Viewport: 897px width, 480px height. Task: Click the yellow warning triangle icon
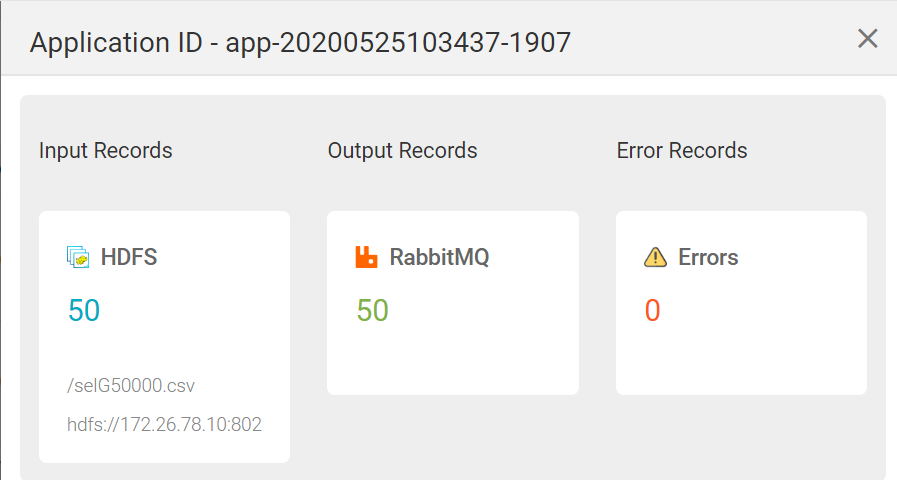tap(655, 257)
